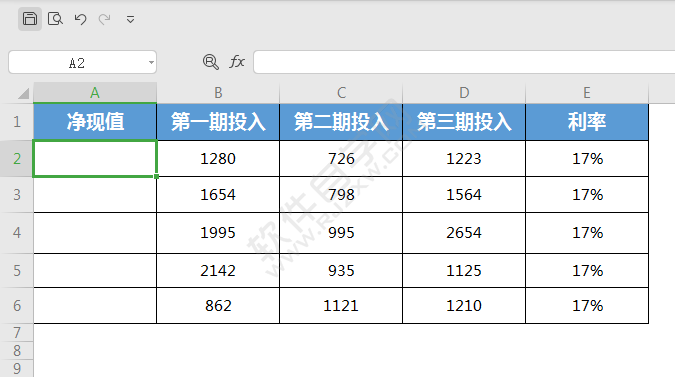Screen dimensions: 675x377
Task: Select cell containing 798
Action: pos(341,195)
